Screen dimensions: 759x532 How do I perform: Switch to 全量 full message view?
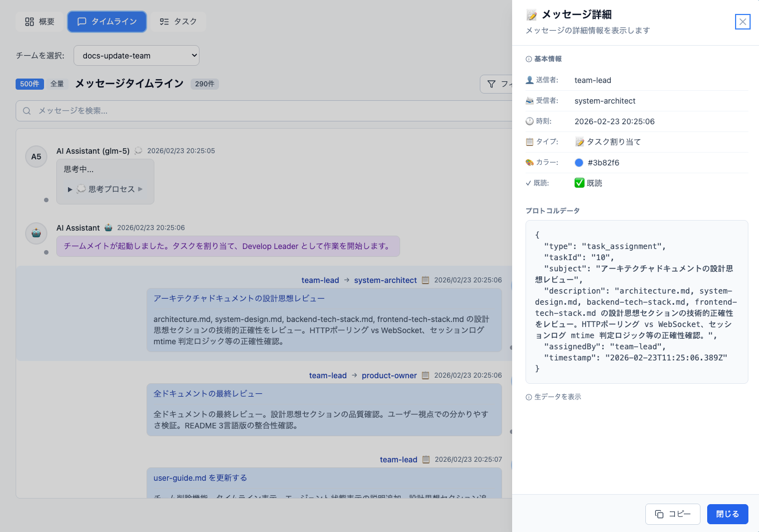[57, 84]
